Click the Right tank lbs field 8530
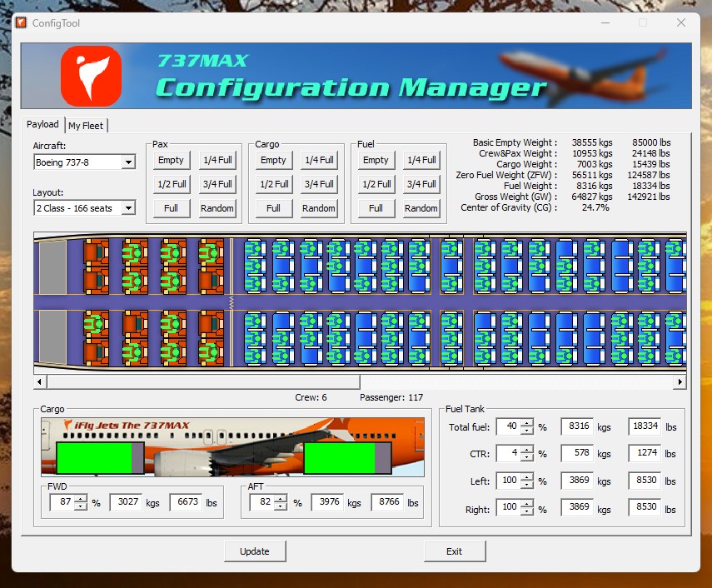This screenshot has height=588, width=712. click(x=645, y=506)
